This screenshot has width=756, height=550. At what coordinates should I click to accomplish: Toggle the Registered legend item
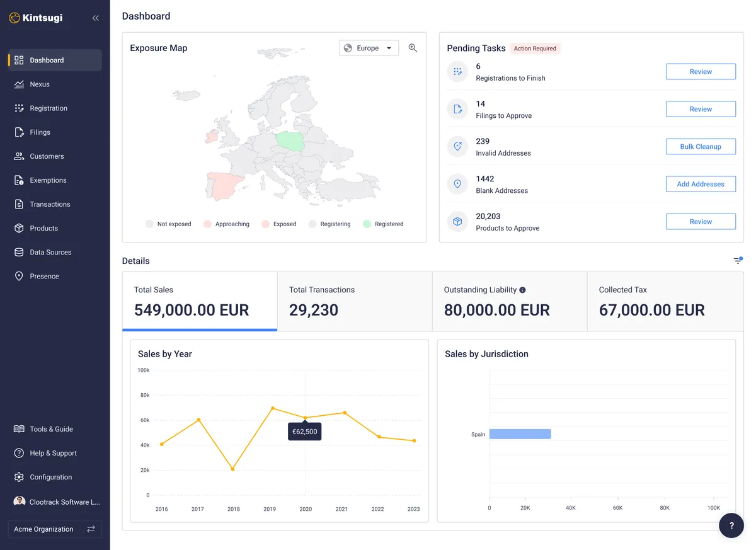click(x=383, y=224)
